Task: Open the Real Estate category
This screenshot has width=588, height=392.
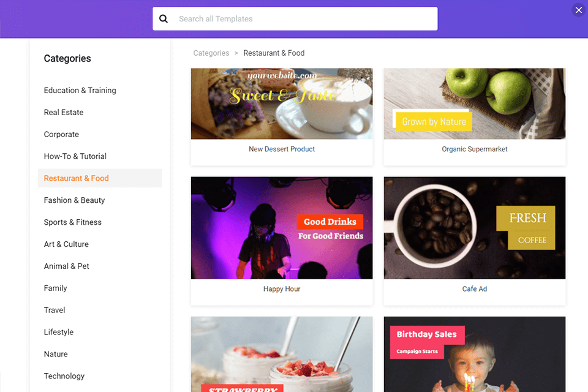Action: tap(64, 113)
